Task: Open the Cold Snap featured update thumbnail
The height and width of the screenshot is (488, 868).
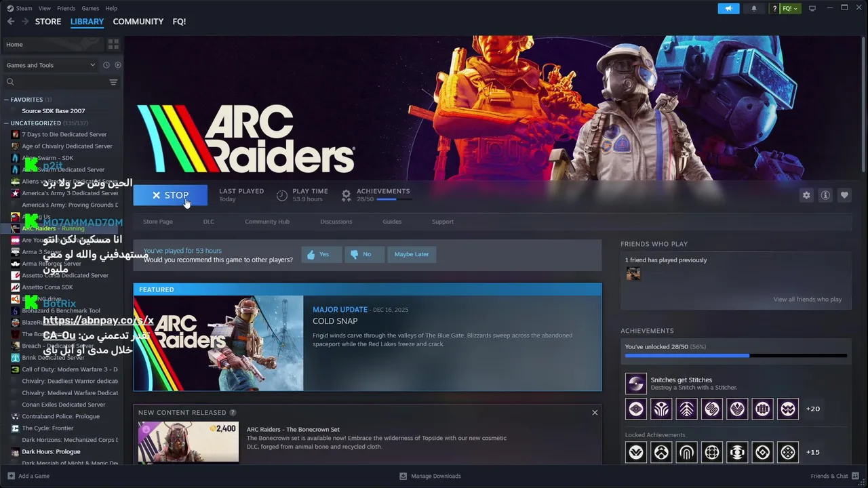Action: 218,343
